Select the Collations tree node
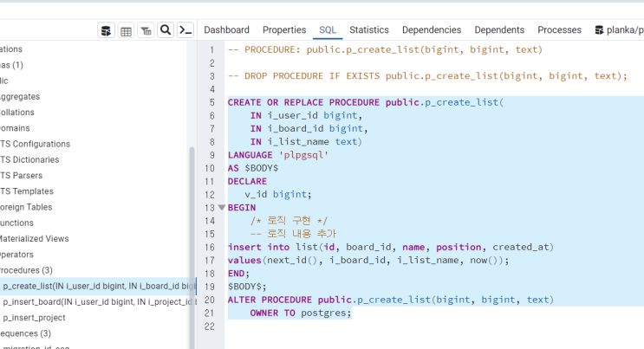 click(16, 112)
